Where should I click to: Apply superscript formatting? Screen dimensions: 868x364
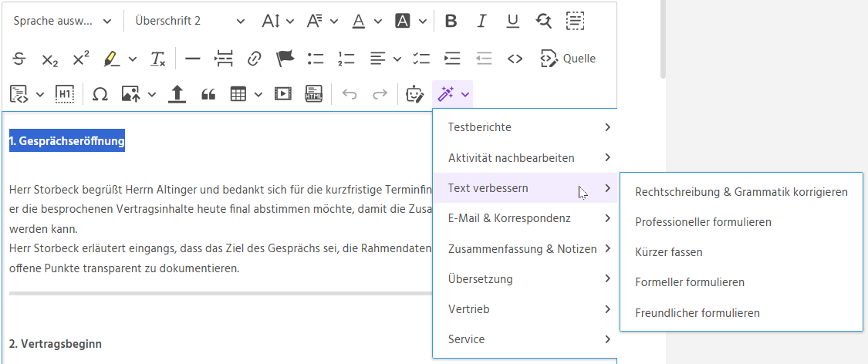tap(81, 59)
